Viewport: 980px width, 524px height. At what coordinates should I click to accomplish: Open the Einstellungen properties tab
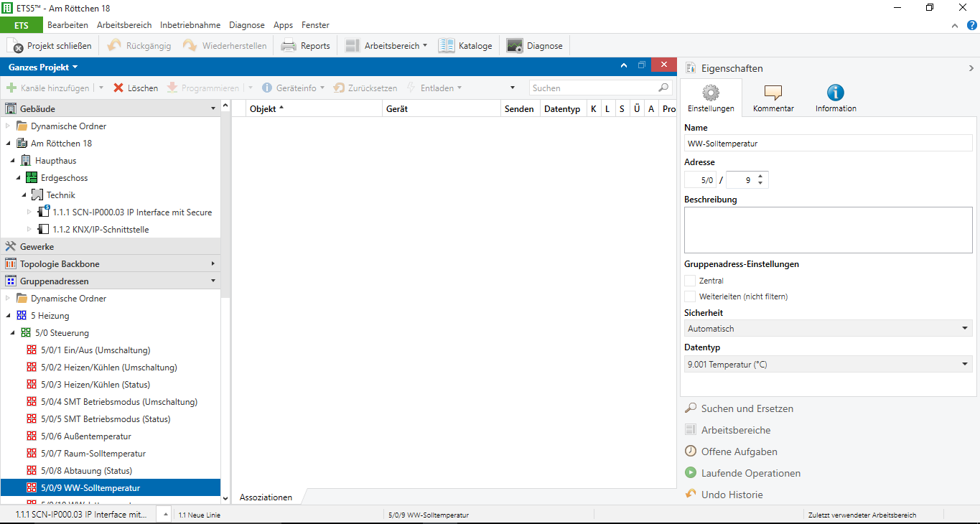pos(711,98)
